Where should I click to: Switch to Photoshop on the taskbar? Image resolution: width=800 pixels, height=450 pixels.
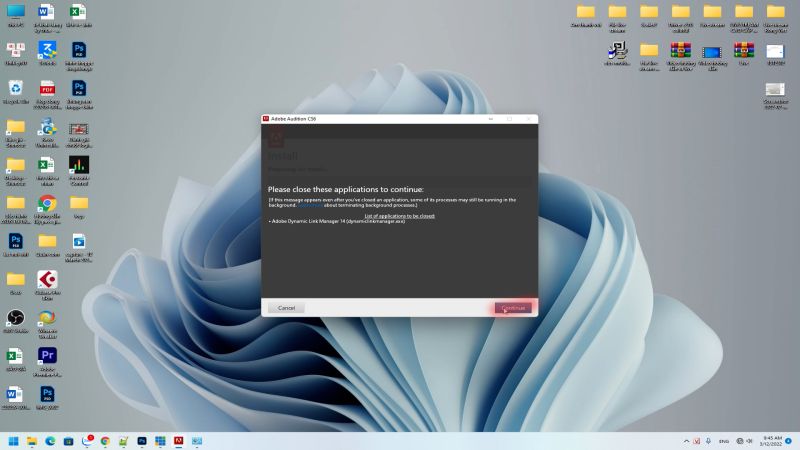pos(142,441)
